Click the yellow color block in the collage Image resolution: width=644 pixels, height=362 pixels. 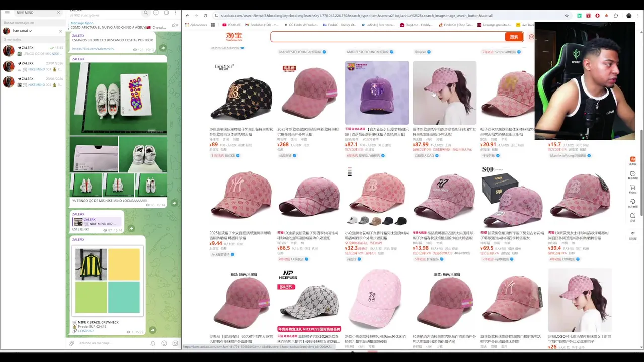(124, 264)
